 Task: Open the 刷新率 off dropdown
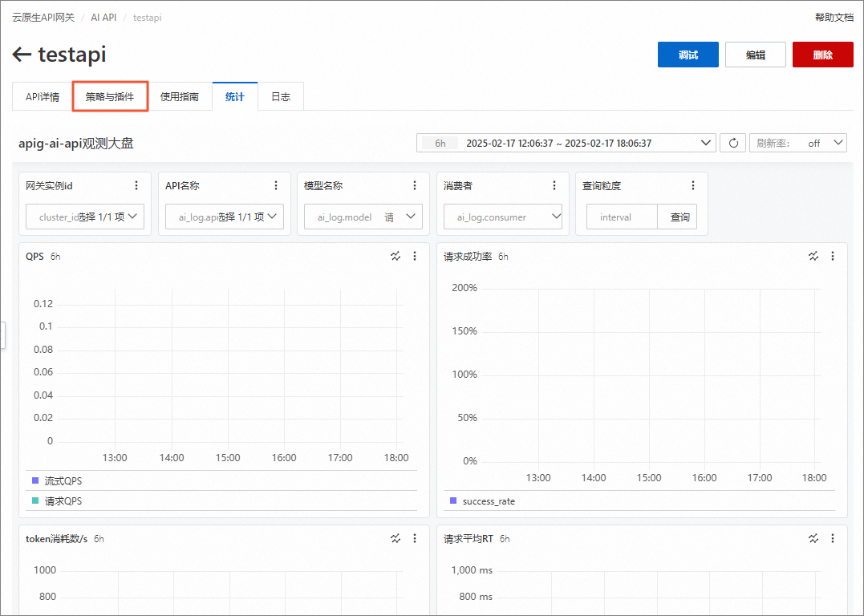click(x=798, y=144)
